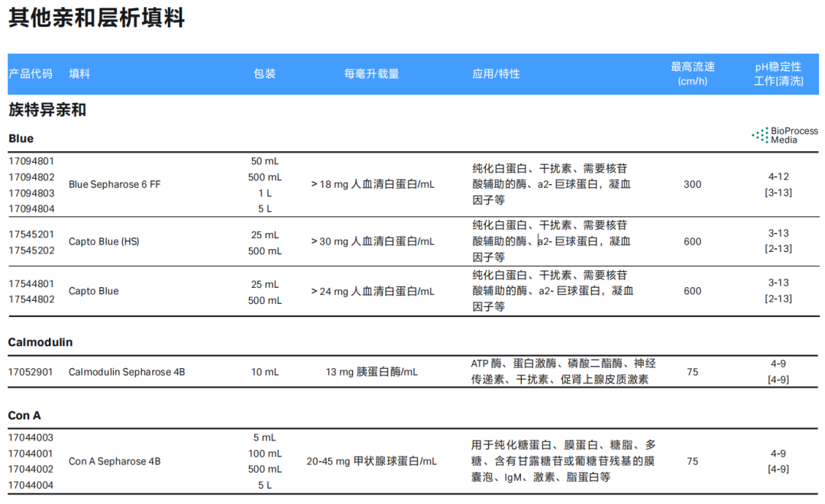Click the Blue Sepharose 6 FF name
Viewport: 825px width, 504px height.
(114, 185)
